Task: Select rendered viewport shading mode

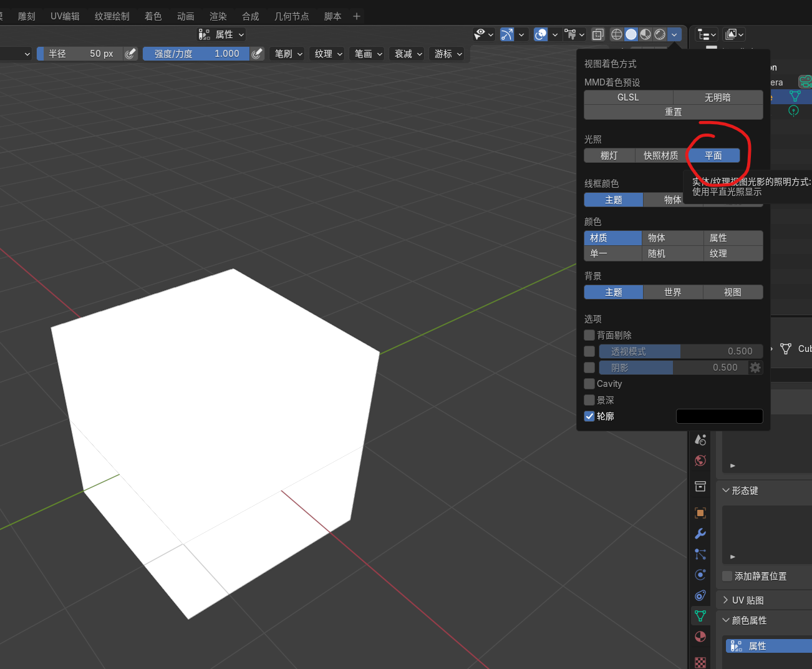Action: pyautogui.click(x=660, y=34)
